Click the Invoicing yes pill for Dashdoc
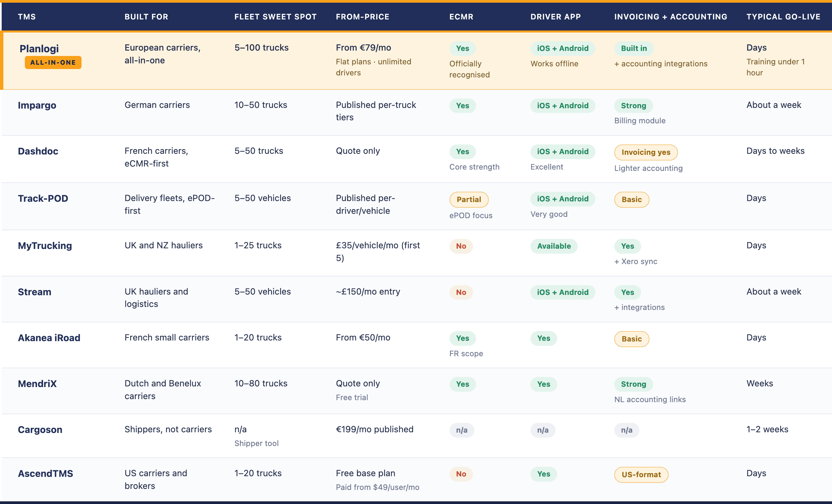 pos(645,152)
